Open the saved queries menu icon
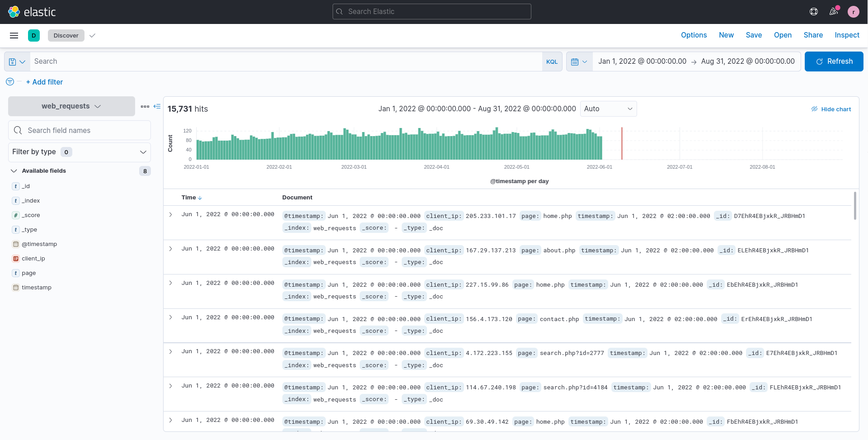 point(16,61)
